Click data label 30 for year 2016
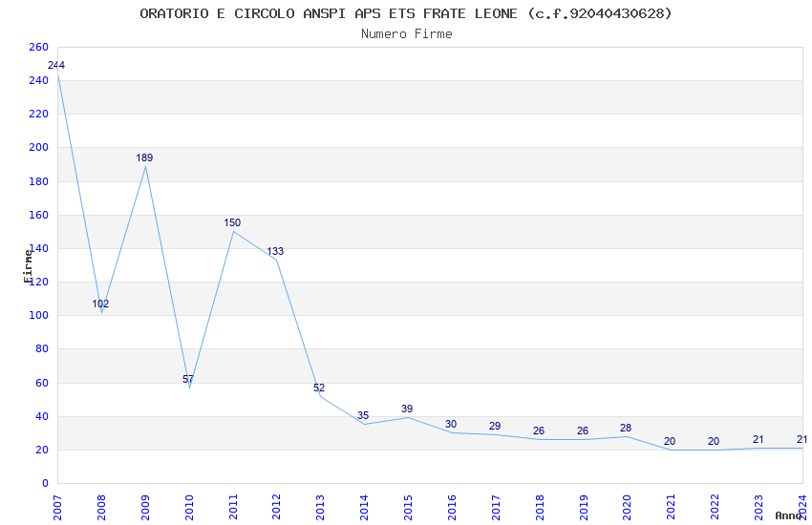 point(451,424)
